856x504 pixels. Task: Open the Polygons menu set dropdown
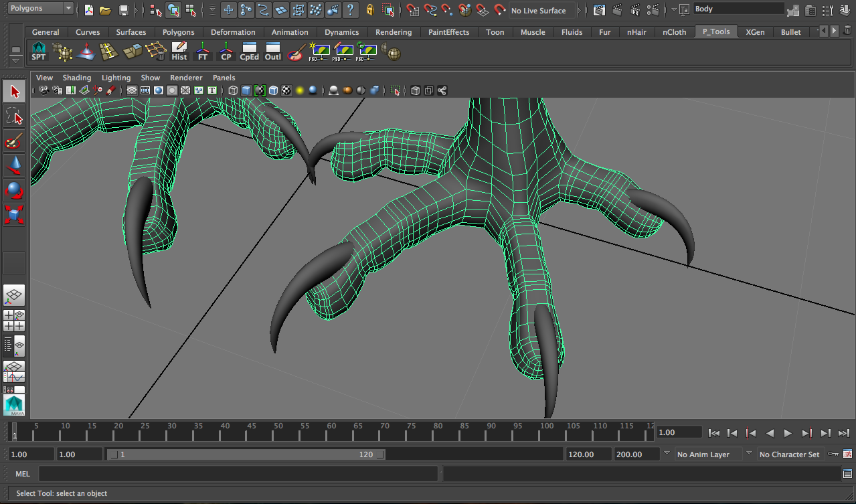40,8
